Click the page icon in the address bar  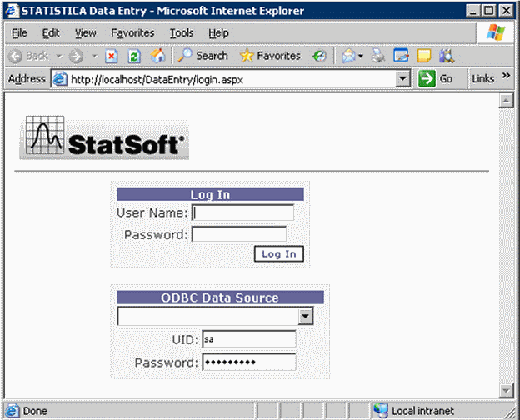click(60, 79)
